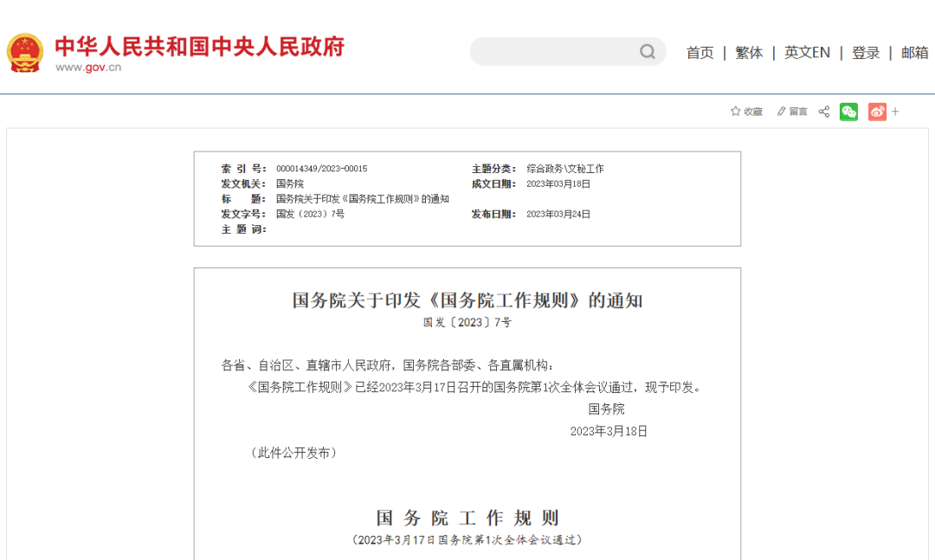
Task: Click the share icon
Action: coord(824,112)
